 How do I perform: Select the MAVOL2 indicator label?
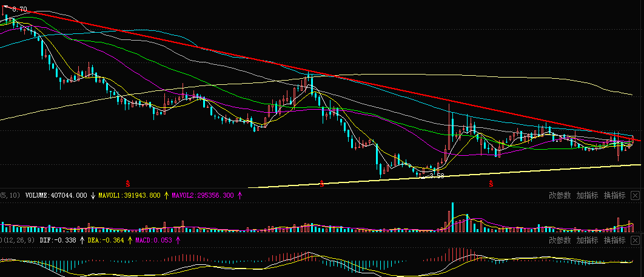(203, 196)
